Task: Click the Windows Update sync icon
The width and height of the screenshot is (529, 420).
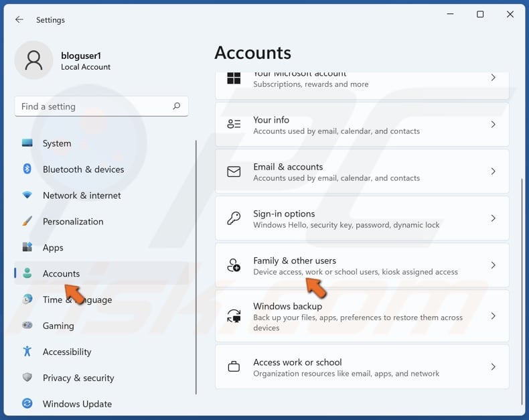Action: click(x=27, y=403)
